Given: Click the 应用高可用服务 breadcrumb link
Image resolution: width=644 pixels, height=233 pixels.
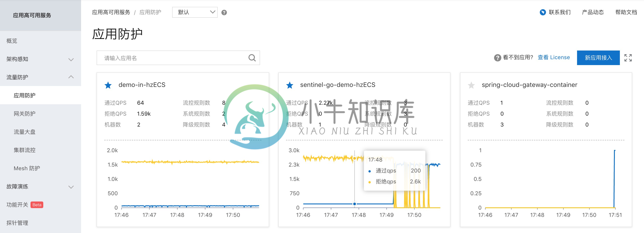Looking at the screenshot, I should click(x=111, y=12).
